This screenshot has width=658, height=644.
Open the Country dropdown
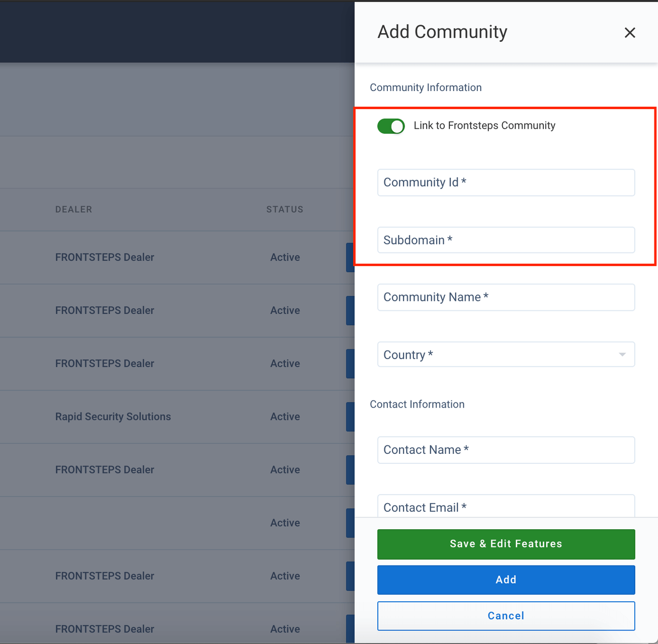click(506, 355)
